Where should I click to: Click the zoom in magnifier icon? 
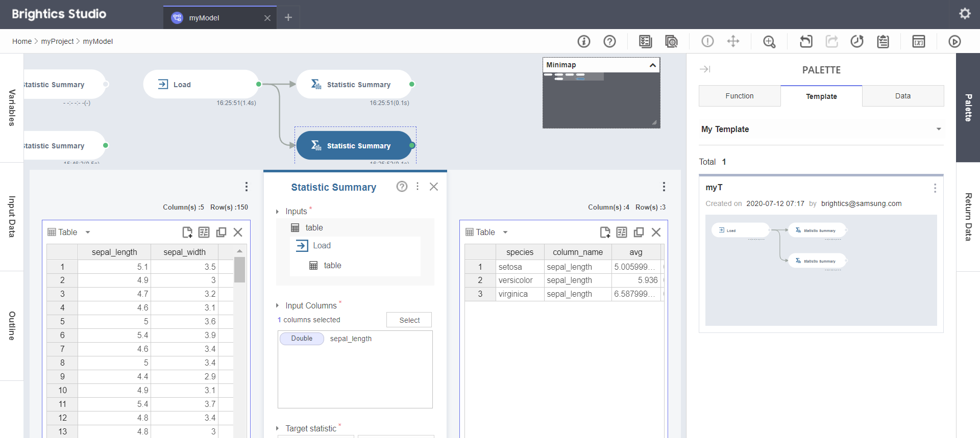tap(769, 41)
